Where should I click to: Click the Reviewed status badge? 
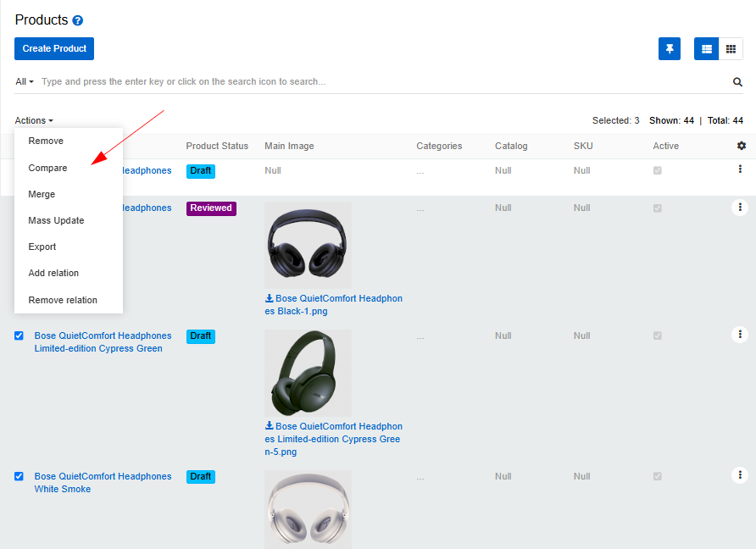[x=211, y=208]
